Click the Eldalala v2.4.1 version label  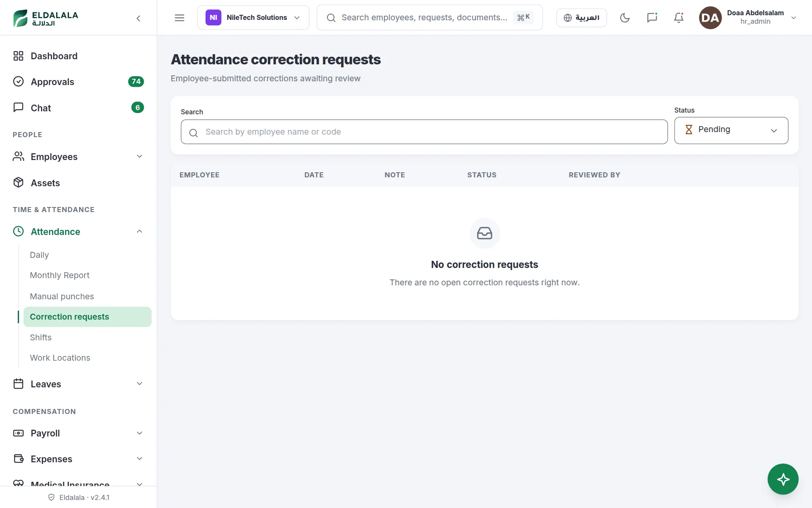click(x=79, y=497)
